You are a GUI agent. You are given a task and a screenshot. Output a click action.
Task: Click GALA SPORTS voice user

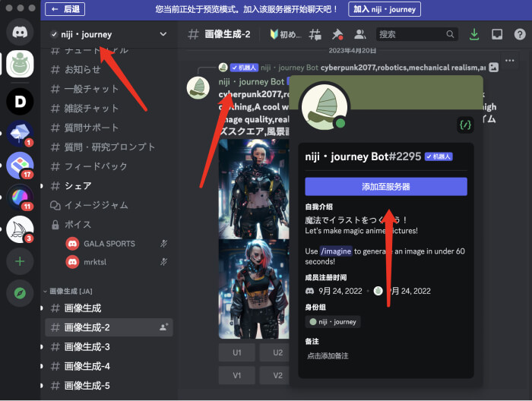tap(109, 243)
